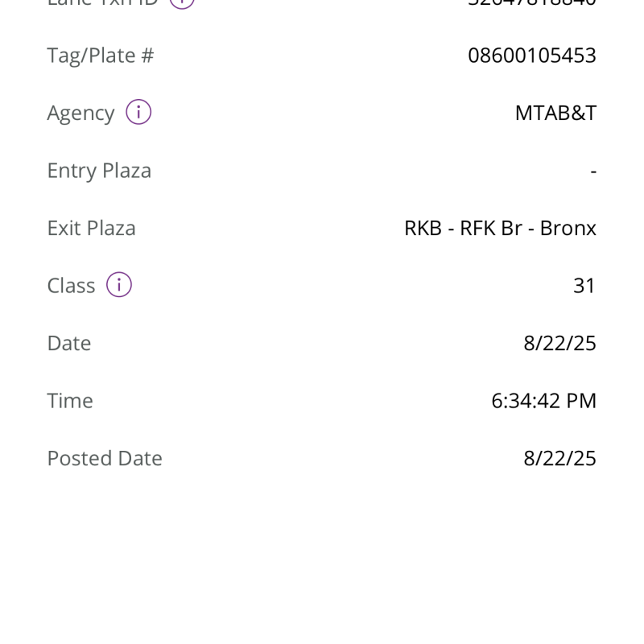The image size is (644, 644).
Task: Open the info icon next to Class
Action: pyautogui.click(x=119, y=285)
